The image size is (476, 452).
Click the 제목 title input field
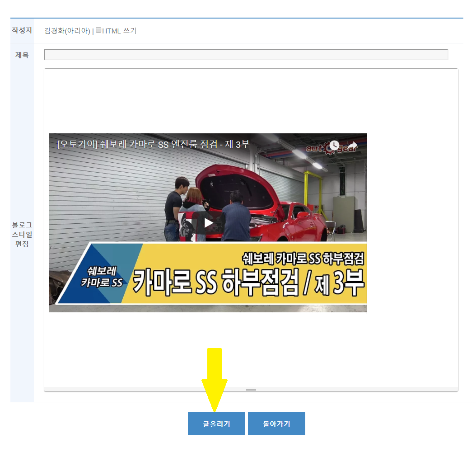(246, 55)
